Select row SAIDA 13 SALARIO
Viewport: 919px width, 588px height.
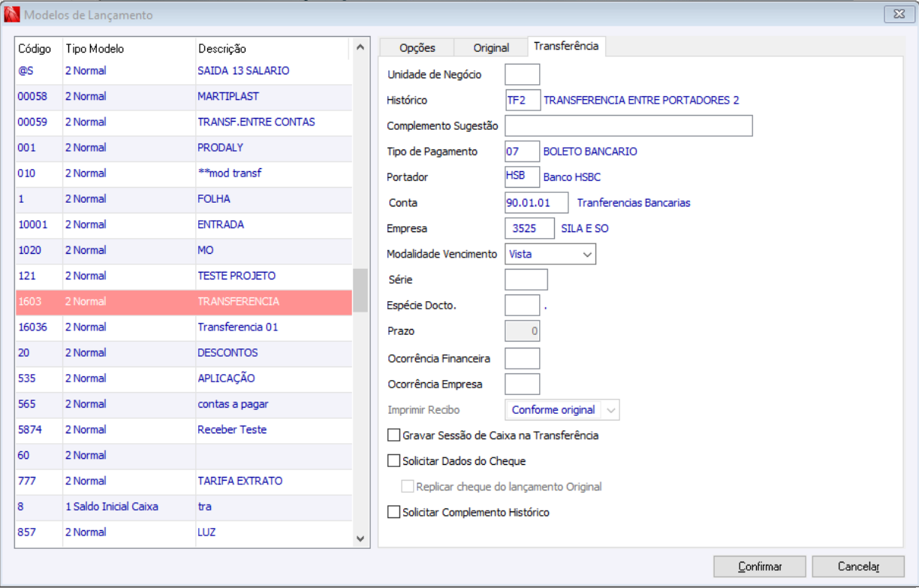click(x=184, y=71)
